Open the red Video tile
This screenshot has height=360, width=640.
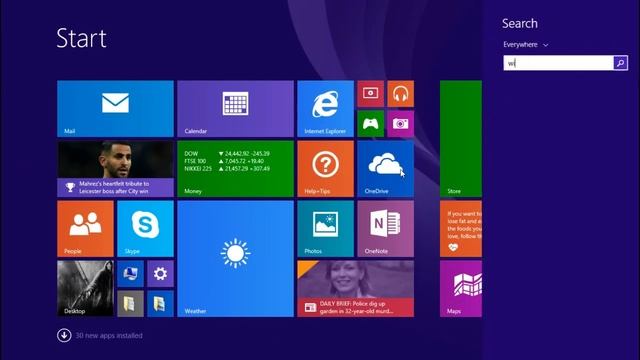click(371, 93)
